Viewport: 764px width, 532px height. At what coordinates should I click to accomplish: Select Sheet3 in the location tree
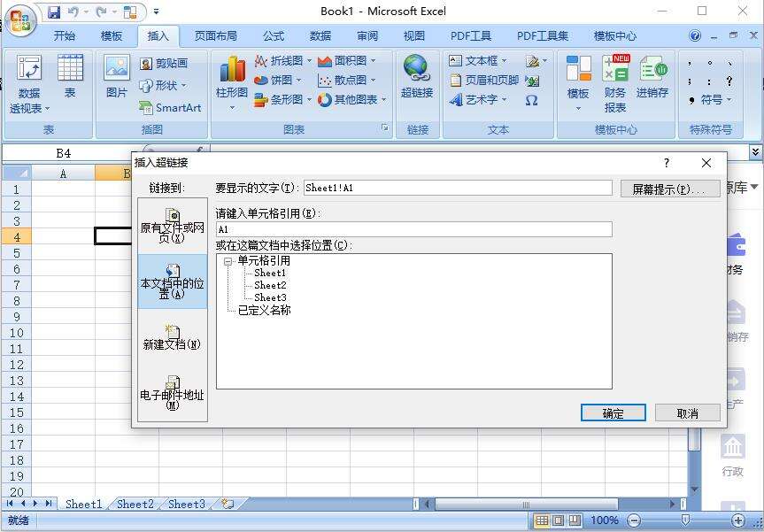pos(270,297)
